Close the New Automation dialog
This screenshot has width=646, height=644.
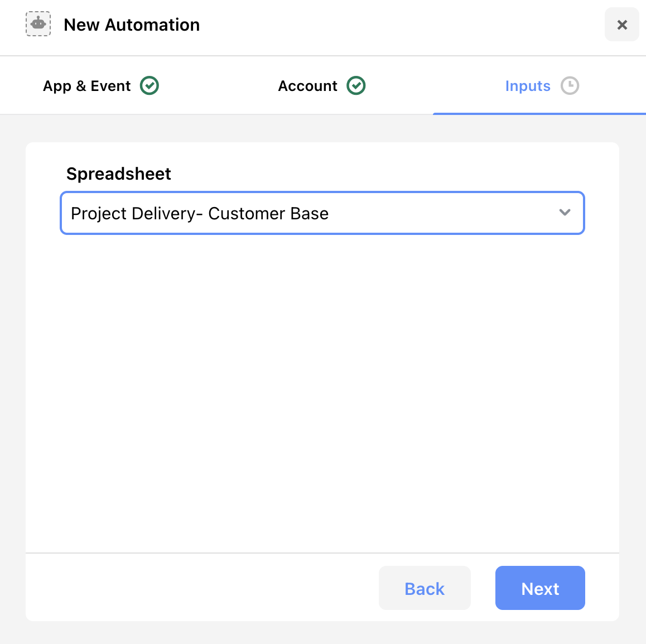point(621,25)
